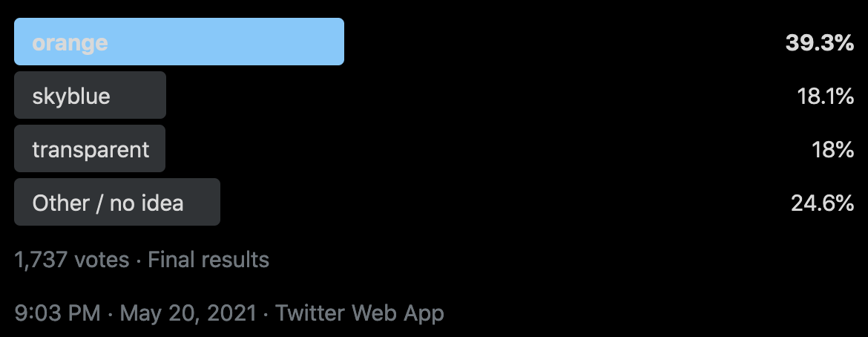This screenshot has height=337, width=868.
Task: Click the 'Final results' text
Action: pos(208,260)
